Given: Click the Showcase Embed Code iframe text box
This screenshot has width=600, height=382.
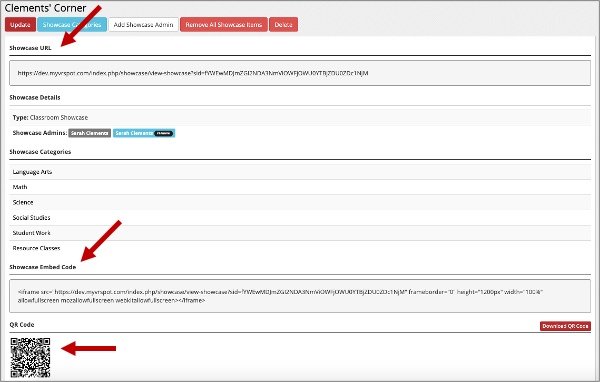Looking at the screenshot, I should point(300,296).
